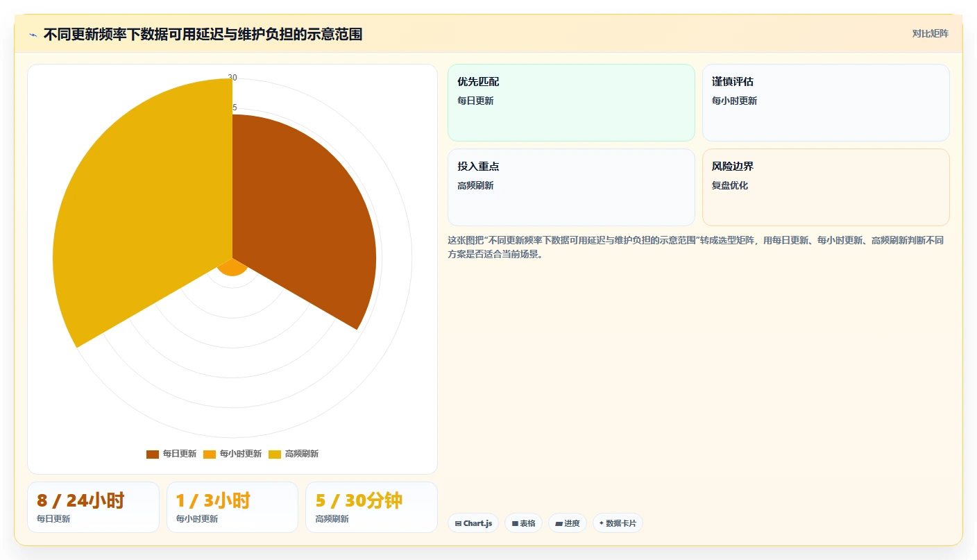Click the 对比矩阵 label in header
Screen dimensions: 977x560
point(930,33)
